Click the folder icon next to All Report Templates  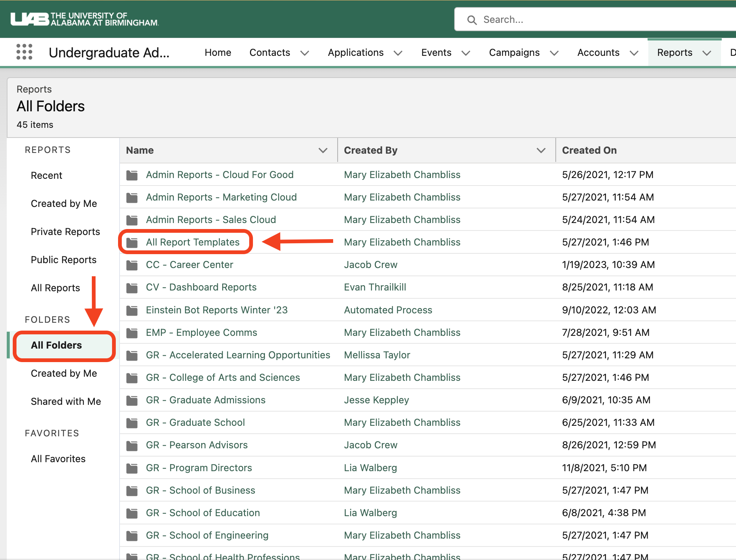(132, 242)
